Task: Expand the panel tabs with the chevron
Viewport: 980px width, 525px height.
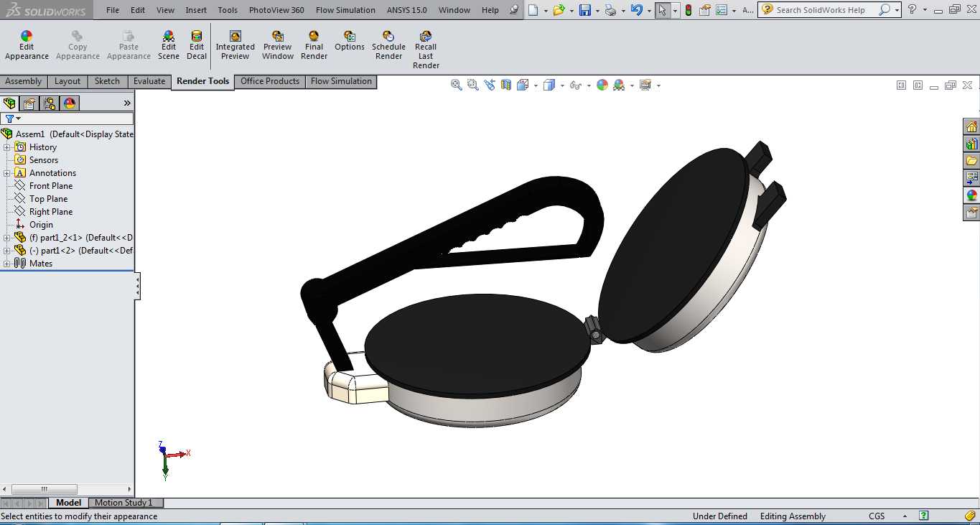Action: pyautogui.click(x=127, y=103)
